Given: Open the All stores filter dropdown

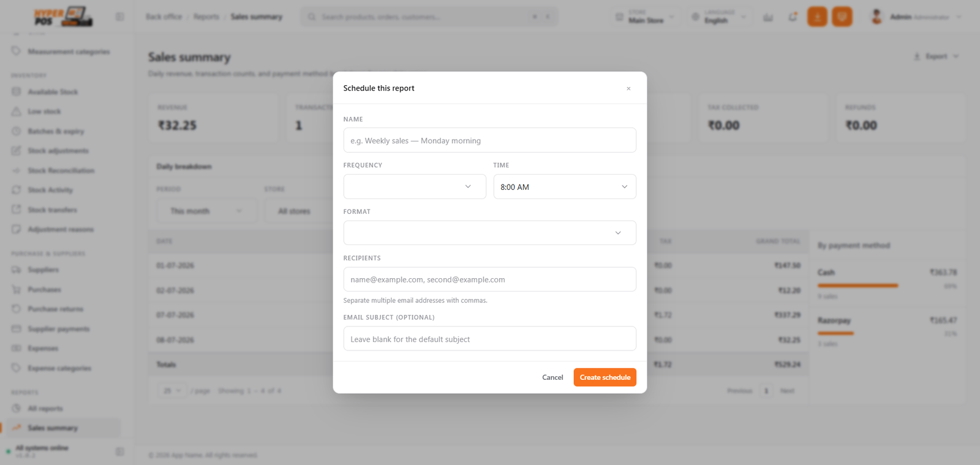Looking at the screenshot, I should [x=298, y=211].
